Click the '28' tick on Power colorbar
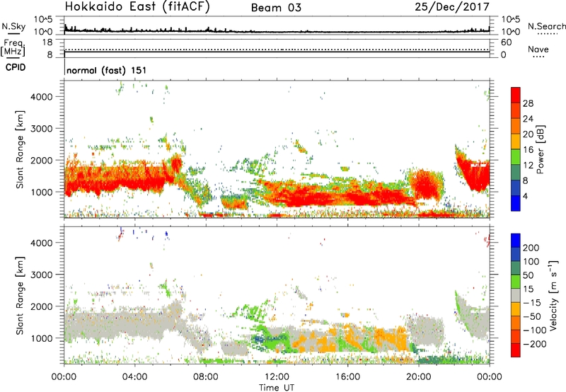566x392 pixels. [528, 103]
